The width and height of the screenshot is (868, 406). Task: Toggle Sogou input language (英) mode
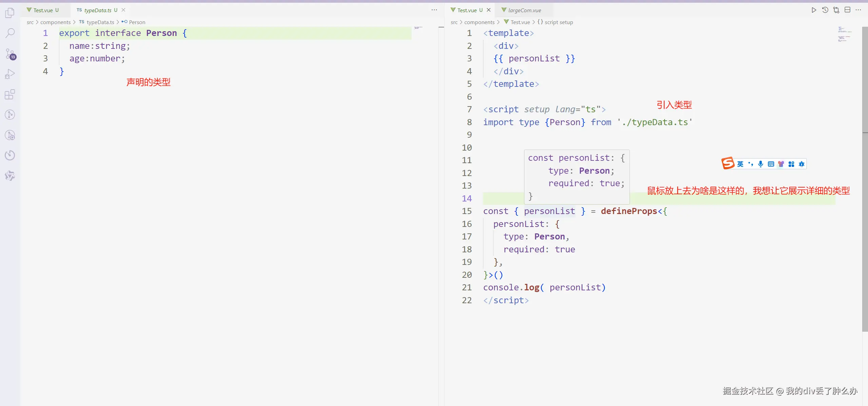pyautogui.click(x=740, y=164)
